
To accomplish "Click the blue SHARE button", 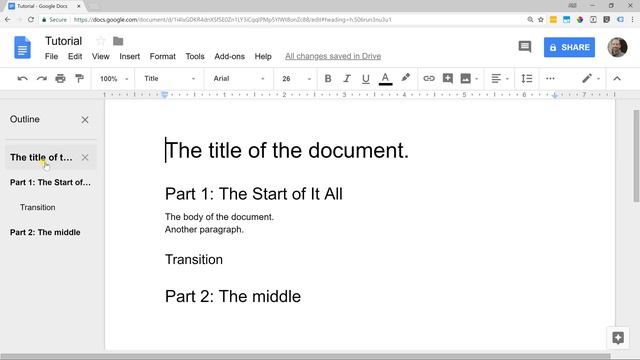I will pyautogui.click(x=569, y=47).
